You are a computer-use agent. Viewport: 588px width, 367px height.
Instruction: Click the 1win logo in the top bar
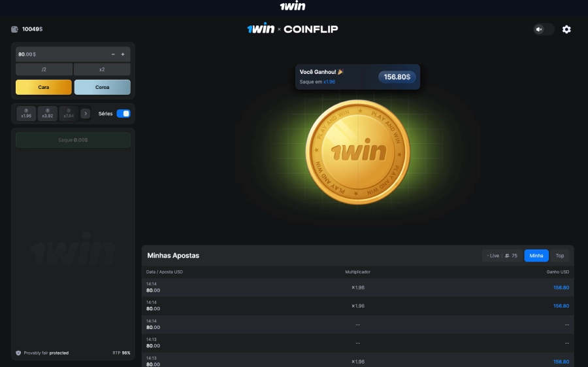[293, 6]
